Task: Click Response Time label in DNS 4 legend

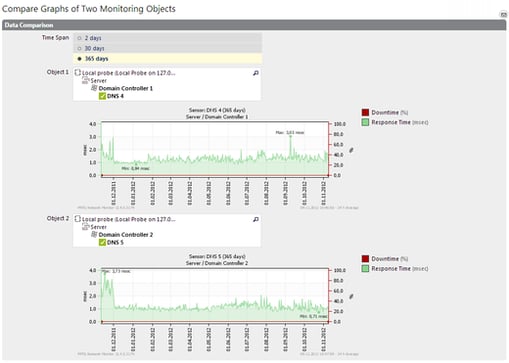Action: click(400, 123)
